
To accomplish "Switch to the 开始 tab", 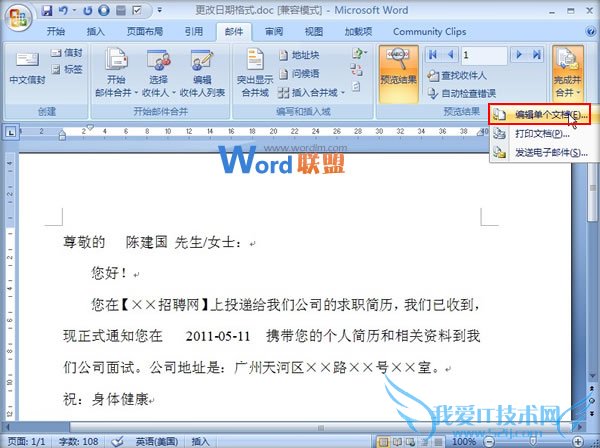I will (x=56, y=31).
